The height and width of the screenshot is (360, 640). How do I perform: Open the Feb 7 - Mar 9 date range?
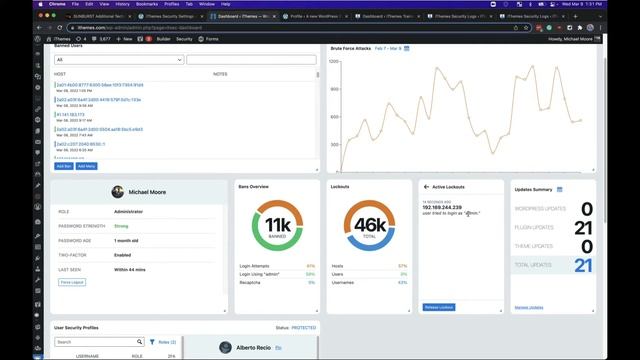pyautogui.click(x=388, y=48)
